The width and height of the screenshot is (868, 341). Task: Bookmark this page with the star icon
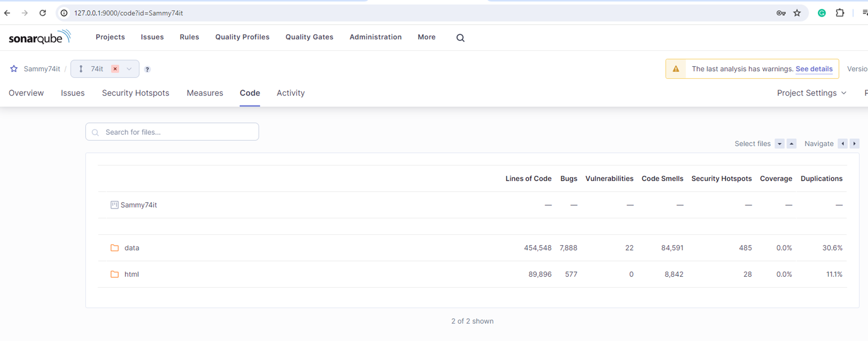797,13
